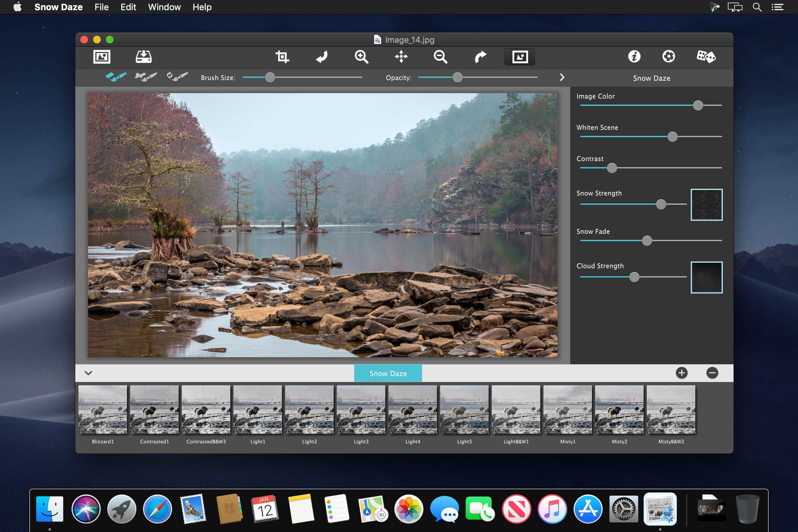Viewport: 798px width, 532px height.
Task: Click the zoom out magnifier
Action: tap(440, 57)
